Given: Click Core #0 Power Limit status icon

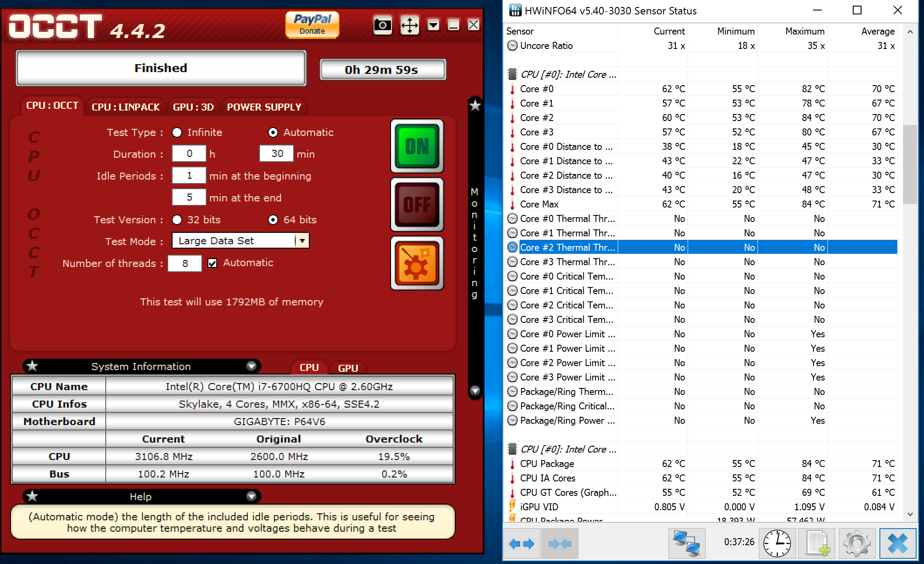Looking at the screenshot, I should click(512, 334).
